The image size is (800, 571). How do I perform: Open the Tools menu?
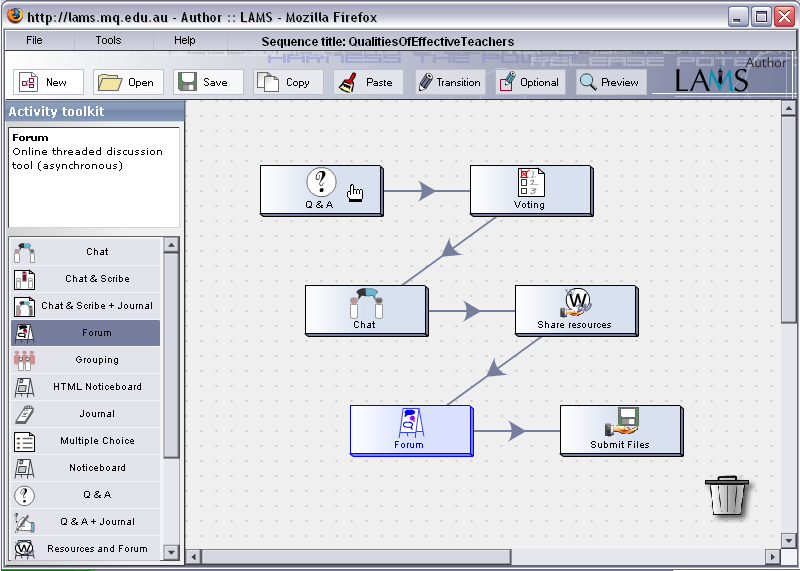[108, 41]
